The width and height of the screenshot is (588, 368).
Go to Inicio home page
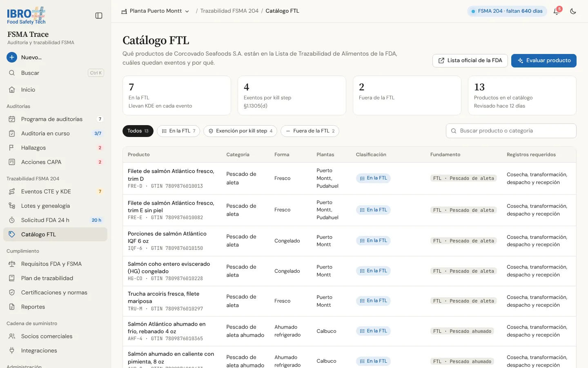[56, 90]
